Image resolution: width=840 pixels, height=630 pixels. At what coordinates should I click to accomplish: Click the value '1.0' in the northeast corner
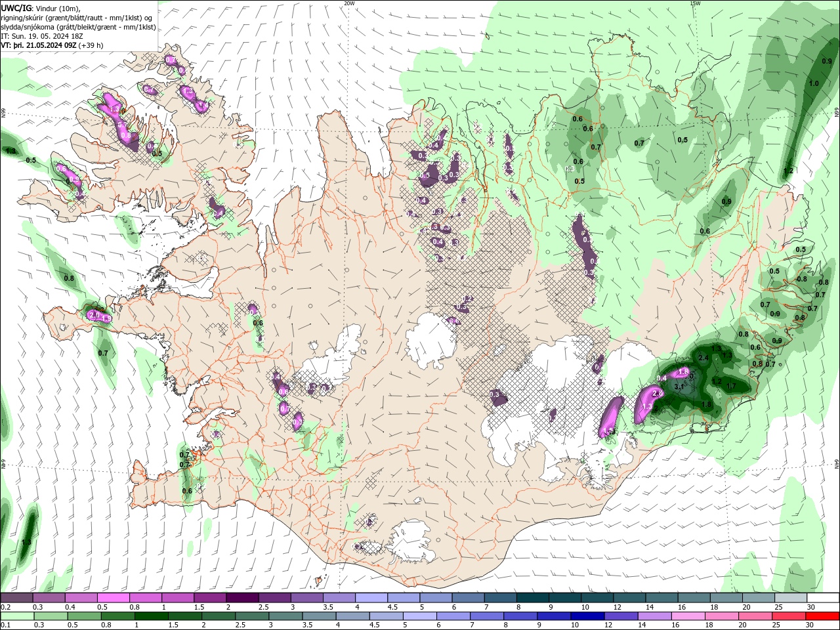pyautogui.click(x=814, y=83)
